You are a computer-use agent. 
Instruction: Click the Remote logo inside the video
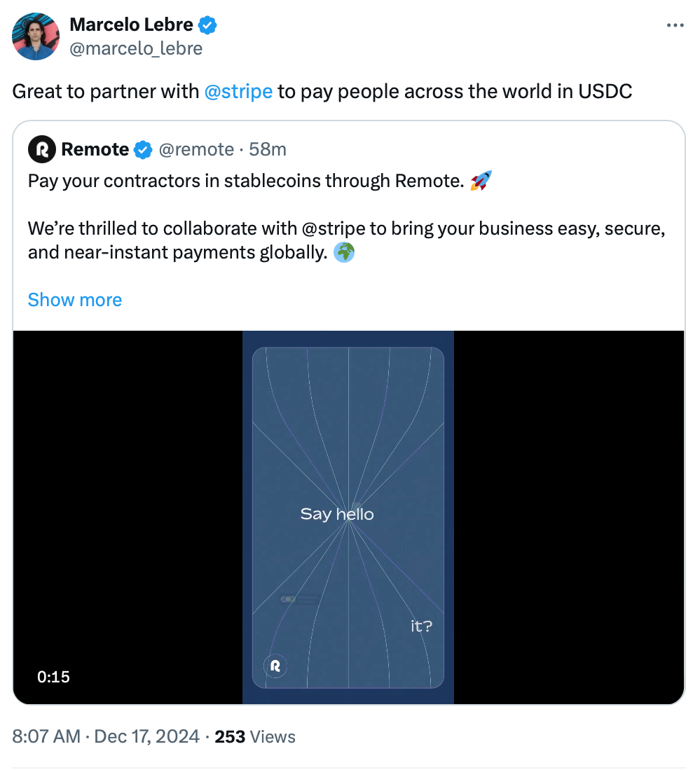[x=275, y=665]
